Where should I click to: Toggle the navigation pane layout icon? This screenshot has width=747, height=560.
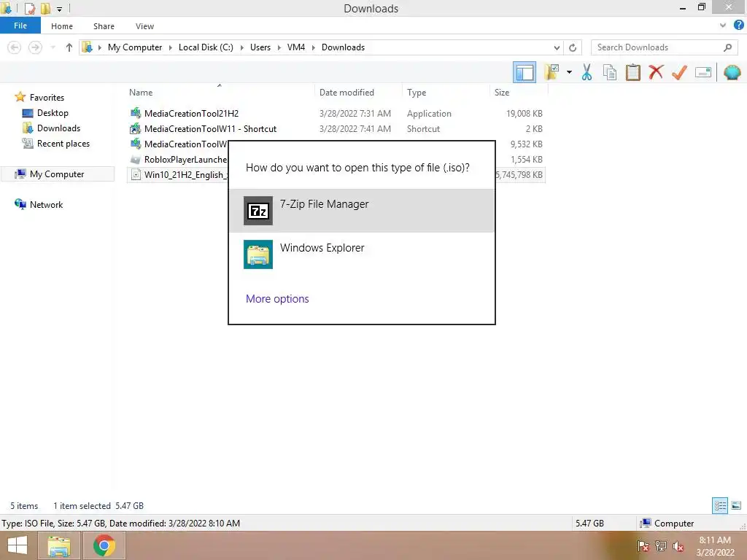[x=524, y=72]
